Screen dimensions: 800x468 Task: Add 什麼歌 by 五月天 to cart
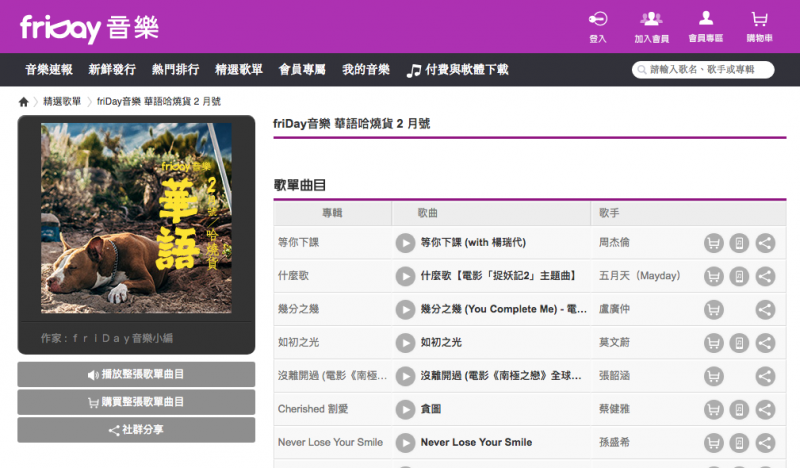(714, 276)
